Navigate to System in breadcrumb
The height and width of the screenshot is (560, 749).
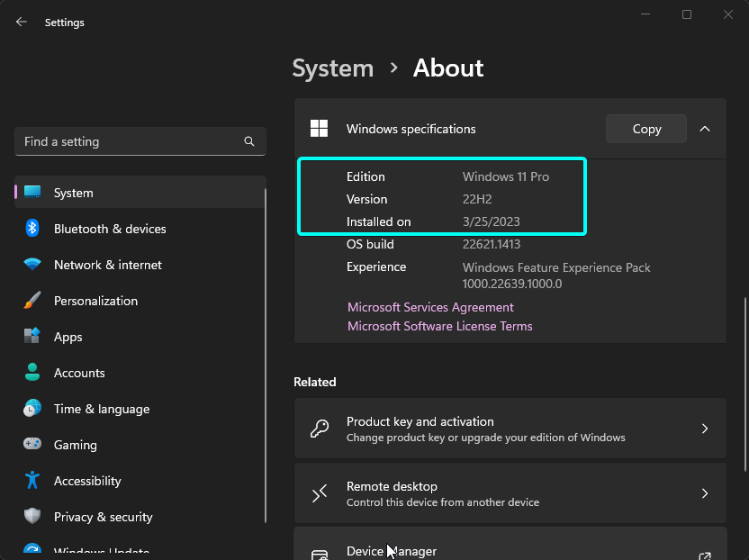click(x=333, y=68)
